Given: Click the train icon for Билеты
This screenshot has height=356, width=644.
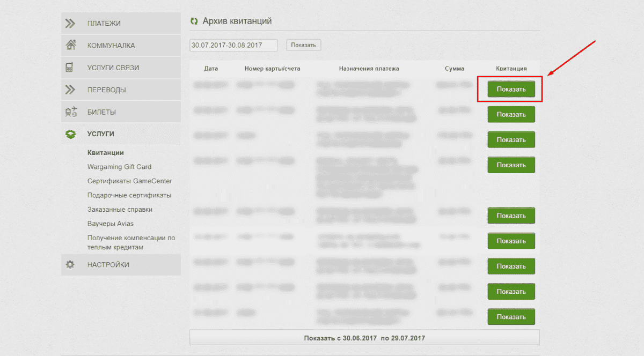Looking at the screenshot, I should click(70, 112).
